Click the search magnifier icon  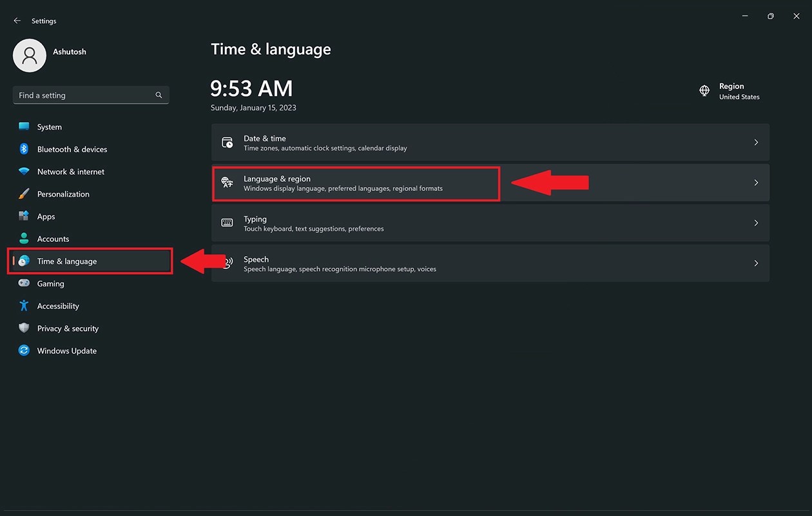159,95
